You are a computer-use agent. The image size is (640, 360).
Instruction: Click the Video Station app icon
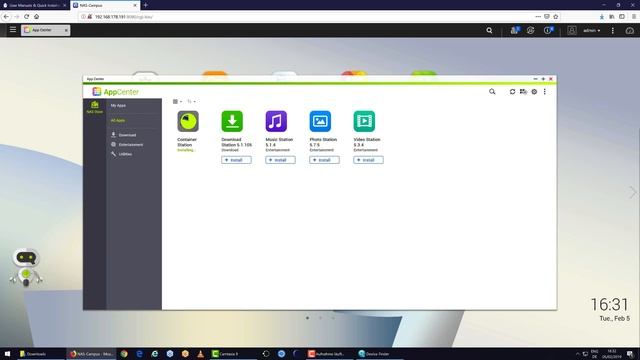point(364,121)
